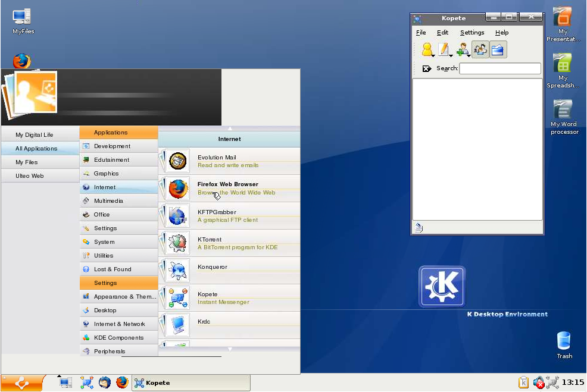Open the dropdown arrow beside Add Contact icon
587x392 pixels.
pos(469,56)
